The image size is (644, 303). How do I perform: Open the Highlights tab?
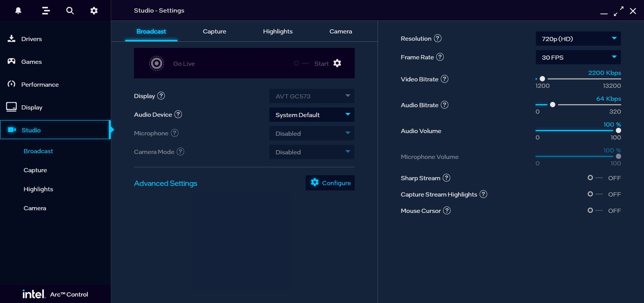click(x=277, y=32)
